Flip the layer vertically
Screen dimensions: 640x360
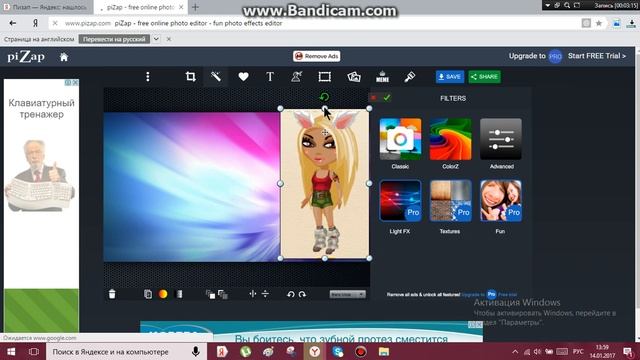click(x=265, y=294)
